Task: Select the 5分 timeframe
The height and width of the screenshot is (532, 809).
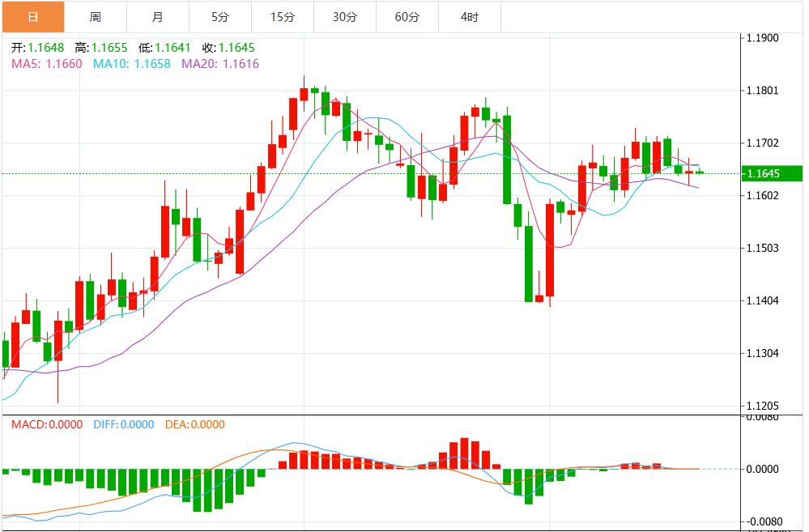Action: click(220, 16)
